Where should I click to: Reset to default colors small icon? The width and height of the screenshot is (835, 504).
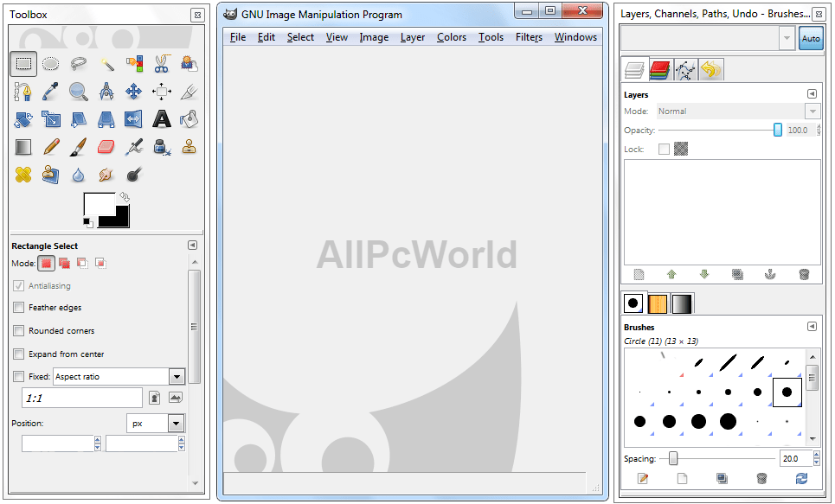pyautogui.click(x=88, y=222)
